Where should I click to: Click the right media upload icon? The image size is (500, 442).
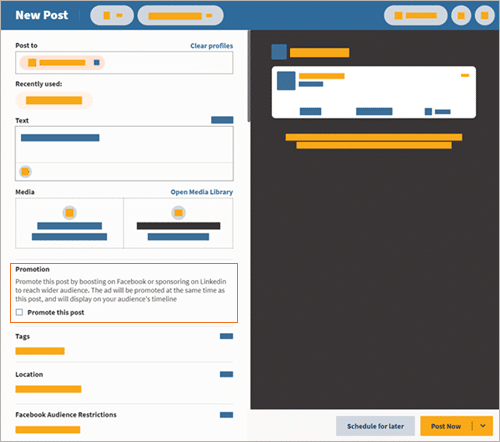(178, 213)
